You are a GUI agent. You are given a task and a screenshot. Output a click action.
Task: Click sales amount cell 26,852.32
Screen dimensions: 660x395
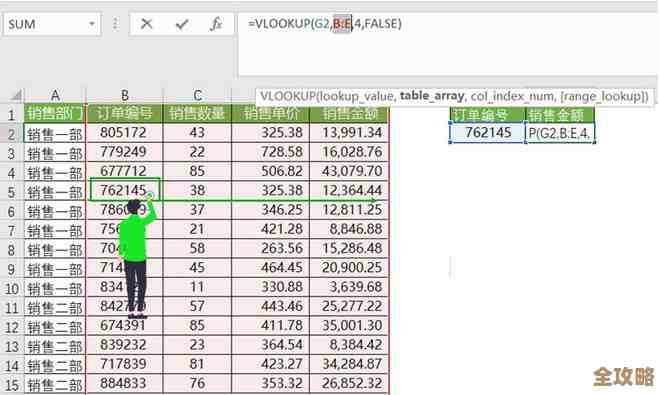[x=349, y=384]
